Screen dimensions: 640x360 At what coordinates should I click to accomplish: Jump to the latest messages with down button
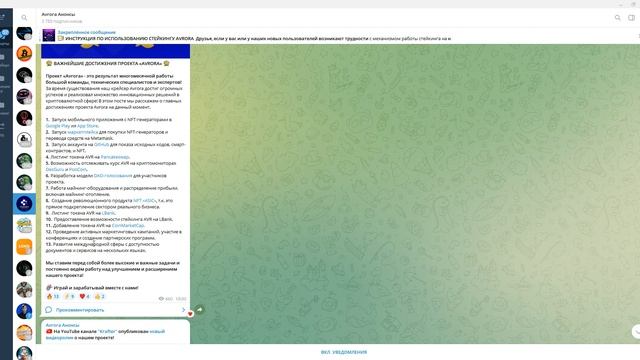coord(636,331)
